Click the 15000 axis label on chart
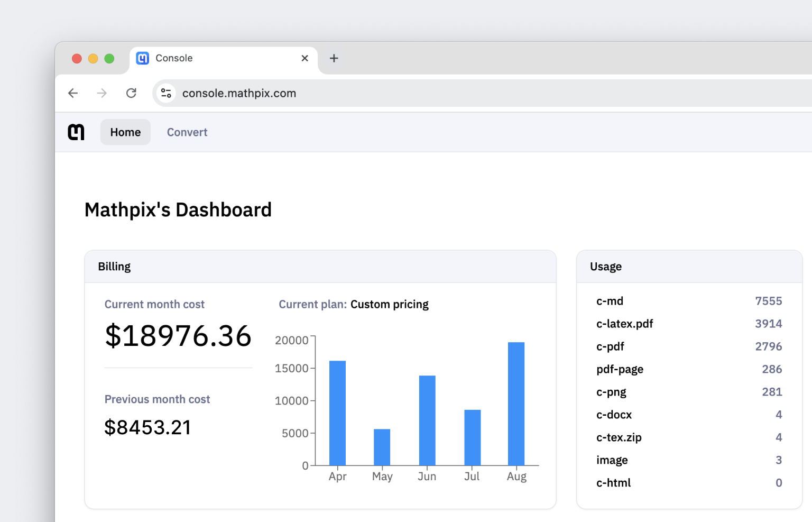Viewport: 812px width, 522px height. pos(292,368)
